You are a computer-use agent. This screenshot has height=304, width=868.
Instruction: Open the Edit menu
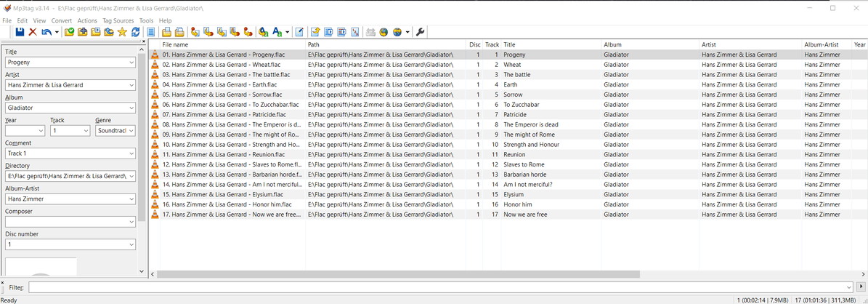[22, 20]
